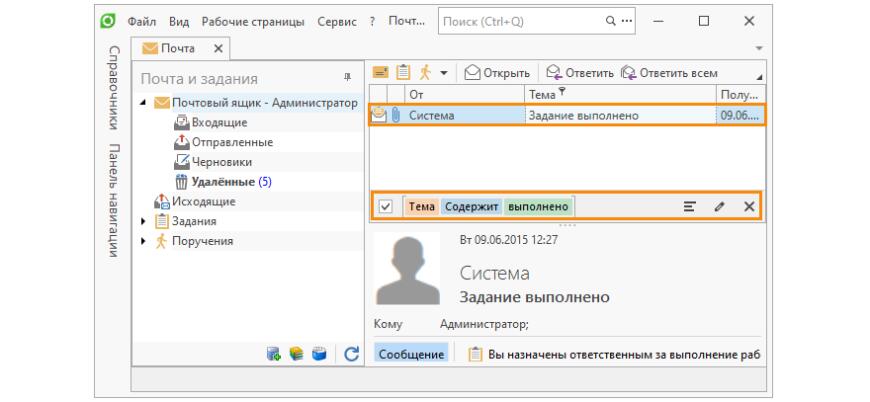Screen dimensions: 870x402
Task: Click the Тема filter field tag
Action: [x=422, y=206]
